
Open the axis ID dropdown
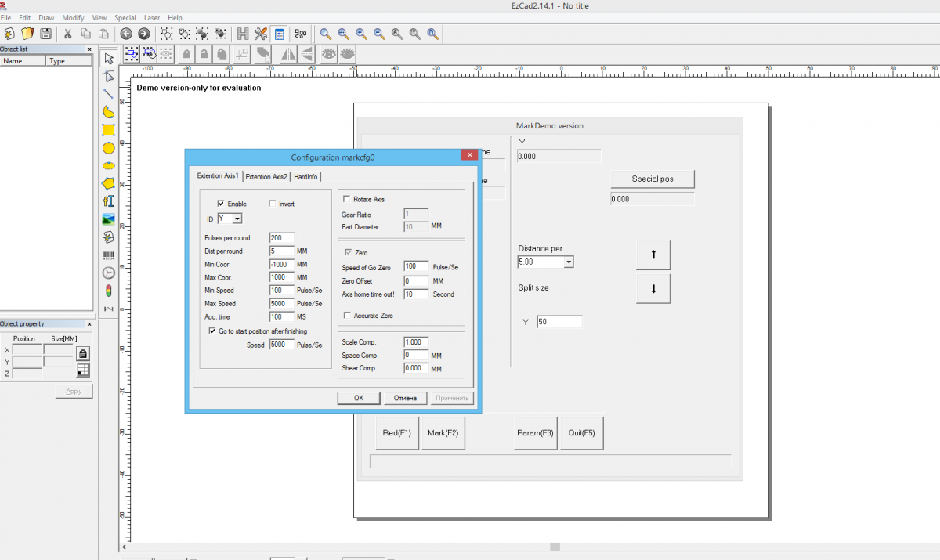(x=237, y=219)
